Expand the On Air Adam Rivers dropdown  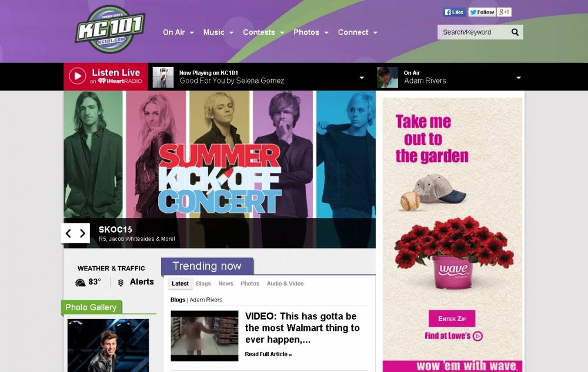pyautogui.click(x=519, y=78)
